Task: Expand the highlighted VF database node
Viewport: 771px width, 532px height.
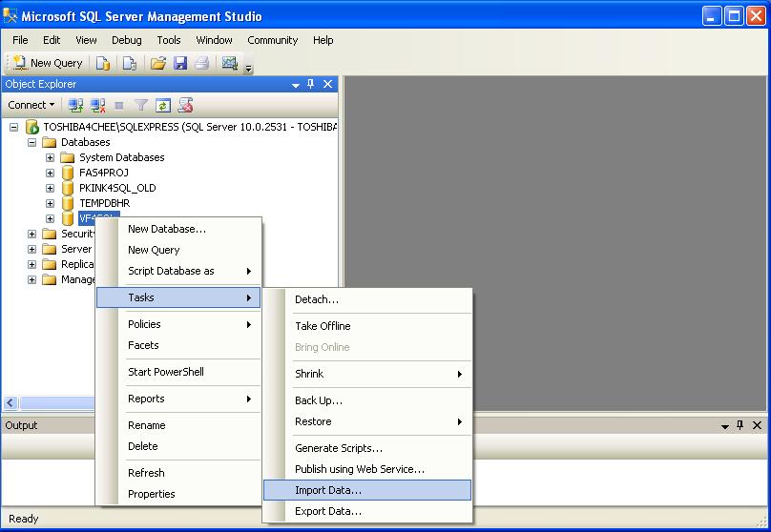Action: pyautogui.click(x=51, y=218)
